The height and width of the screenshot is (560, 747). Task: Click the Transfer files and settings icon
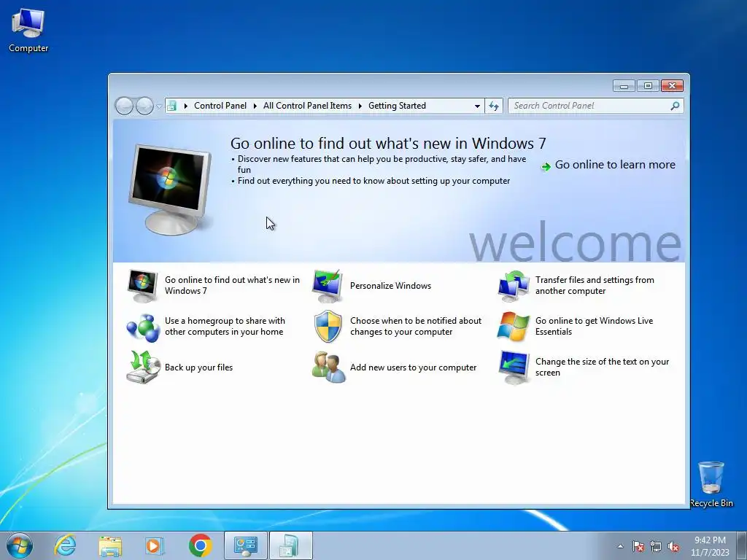[x=513, y=286]
